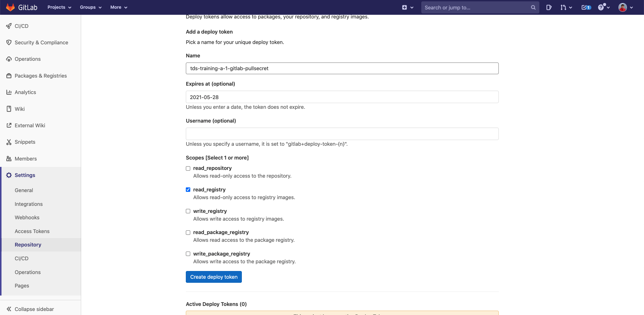Click the Packages & Registries package icon
Viewport: 644px width, 315px height.
coord(9,76)
